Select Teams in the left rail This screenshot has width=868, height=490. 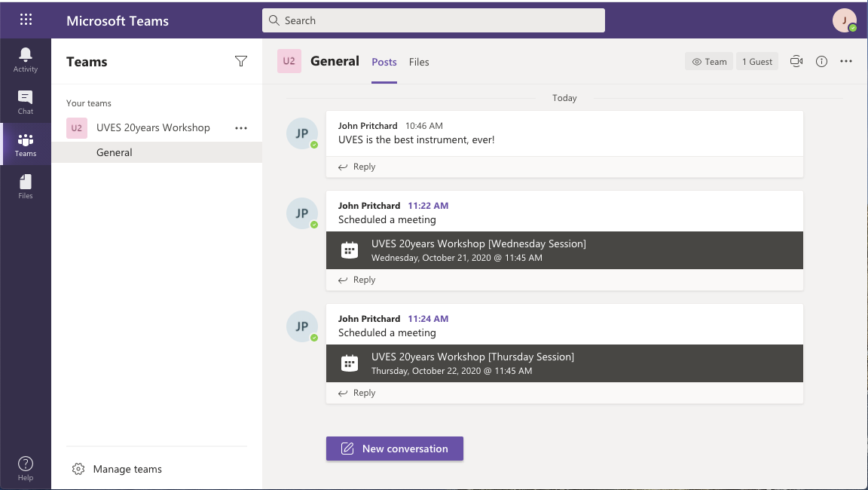(26, 145)
